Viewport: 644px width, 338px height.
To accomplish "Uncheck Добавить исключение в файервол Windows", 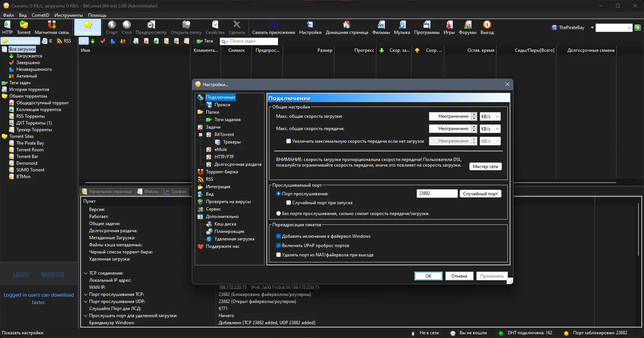I will pos(278,236).
